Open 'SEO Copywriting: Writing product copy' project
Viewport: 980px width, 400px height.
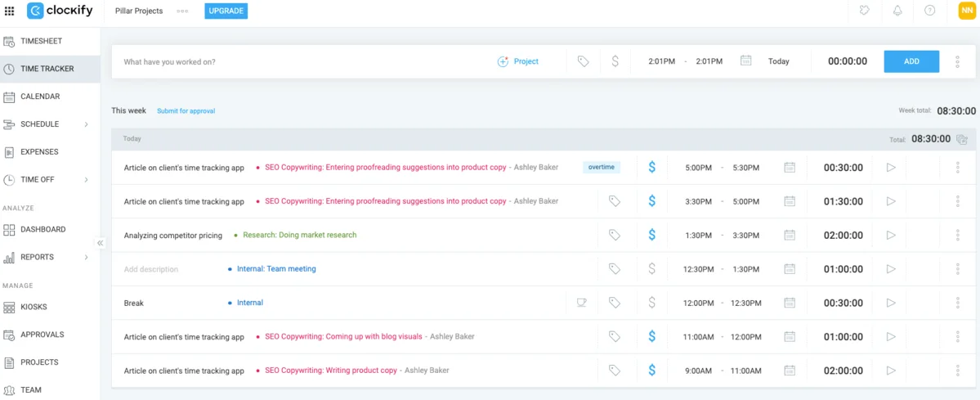(331, 370)
